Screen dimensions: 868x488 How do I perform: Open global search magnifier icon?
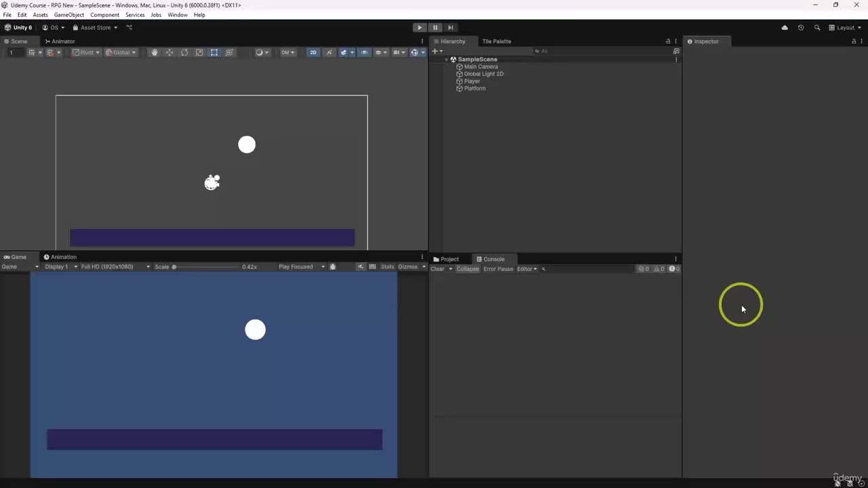(817, 28)
